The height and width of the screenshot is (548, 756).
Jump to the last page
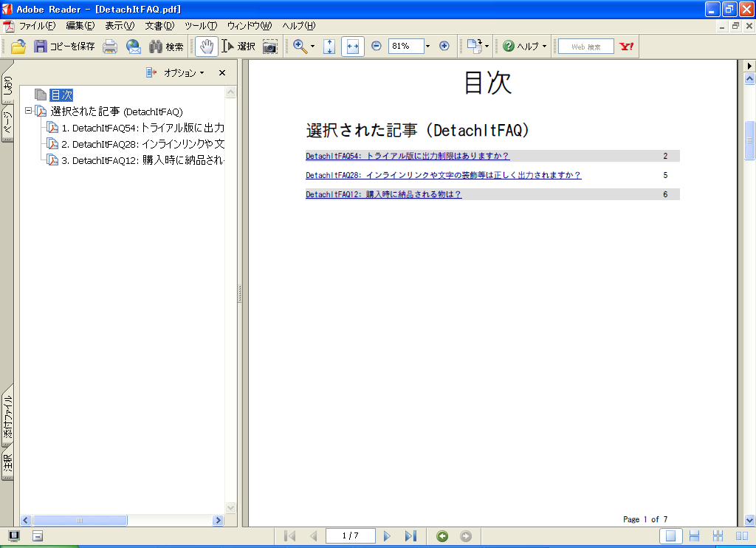(410, 536)
